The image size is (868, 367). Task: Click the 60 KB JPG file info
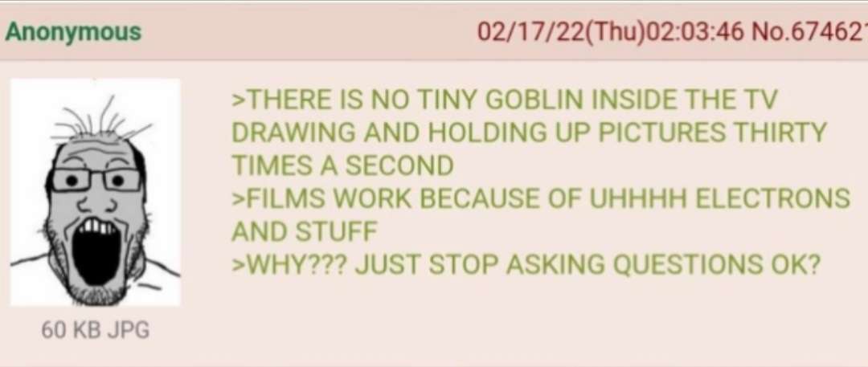95,331
